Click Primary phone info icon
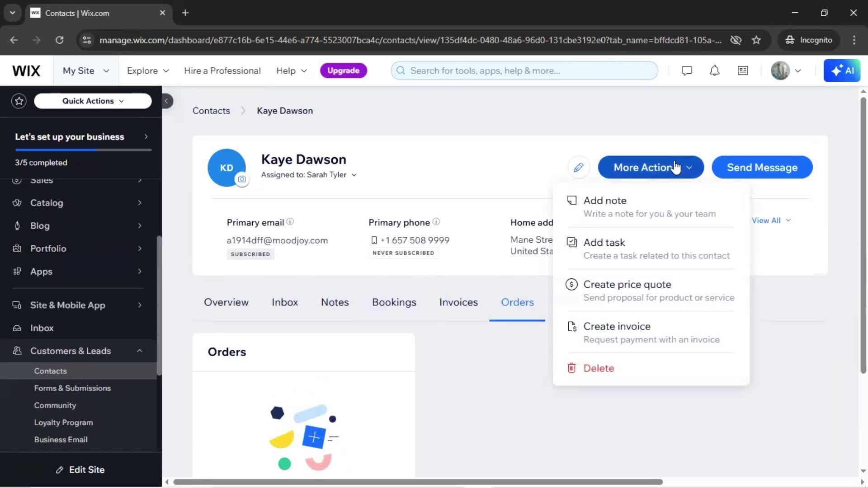 click(x=436, y=222)
